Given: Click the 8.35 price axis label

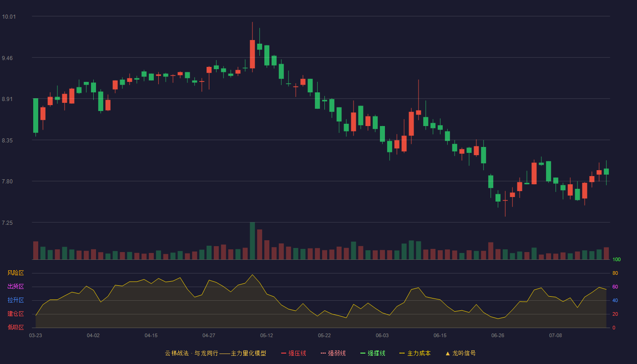Looking at the screenshot, I should pos(7,141).
